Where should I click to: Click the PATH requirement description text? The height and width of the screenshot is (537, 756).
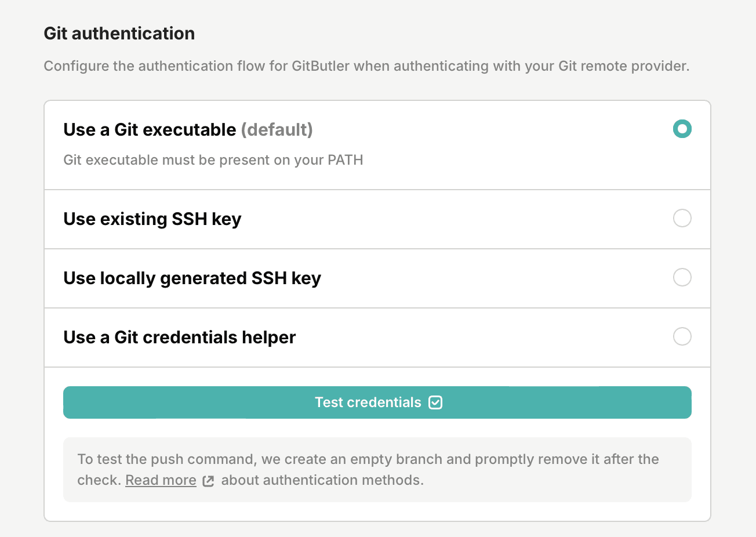213,159
